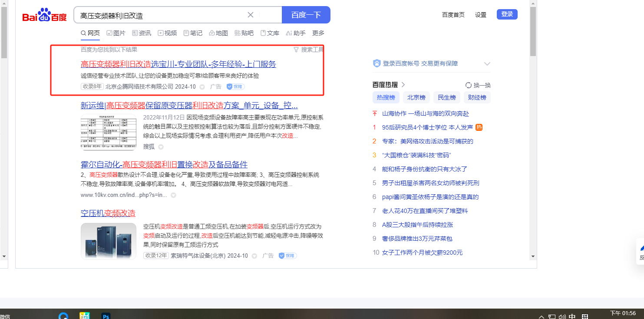Click the 登录 button
Viewport: 644px width, 319px height.
click(507, 14)
